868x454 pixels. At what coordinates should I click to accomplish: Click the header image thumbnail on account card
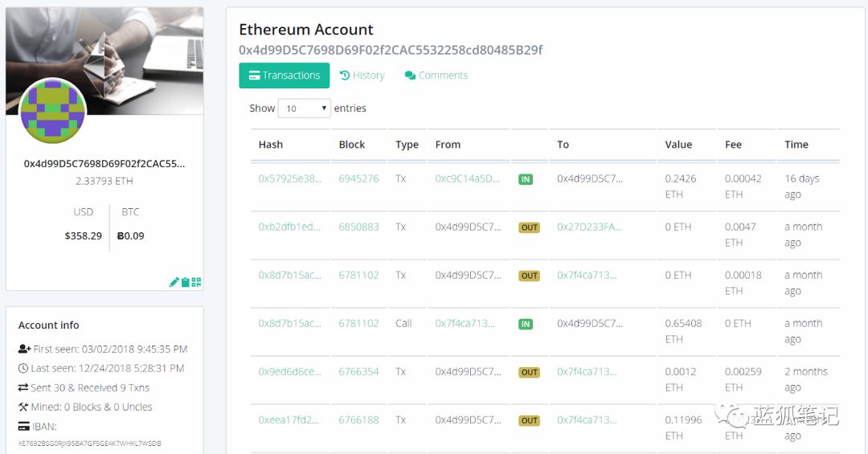coord(104,61)
